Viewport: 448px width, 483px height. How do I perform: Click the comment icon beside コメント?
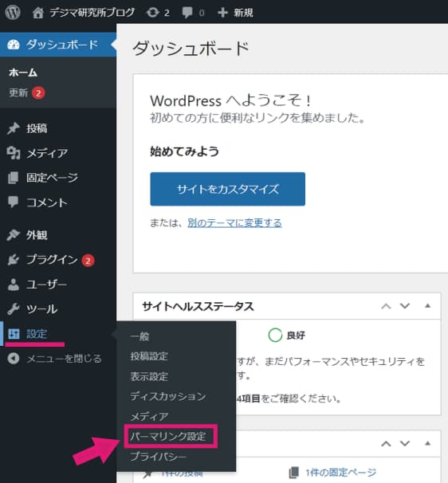pos(14,202)
